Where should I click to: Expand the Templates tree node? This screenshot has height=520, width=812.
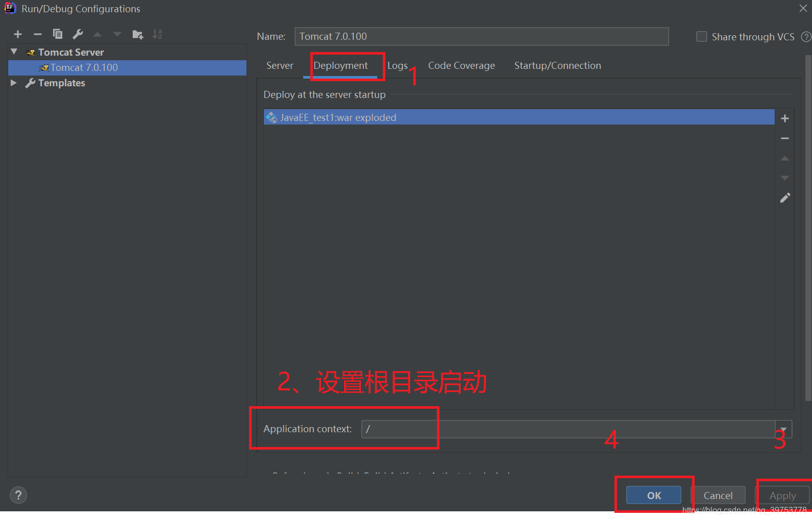click(14, 83)
